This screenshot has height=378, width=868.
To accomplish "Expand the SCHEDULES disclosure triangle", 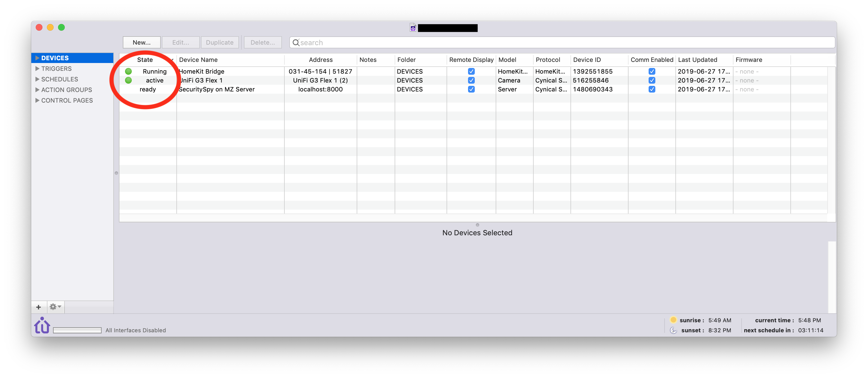I will click(x=37, y=79).
